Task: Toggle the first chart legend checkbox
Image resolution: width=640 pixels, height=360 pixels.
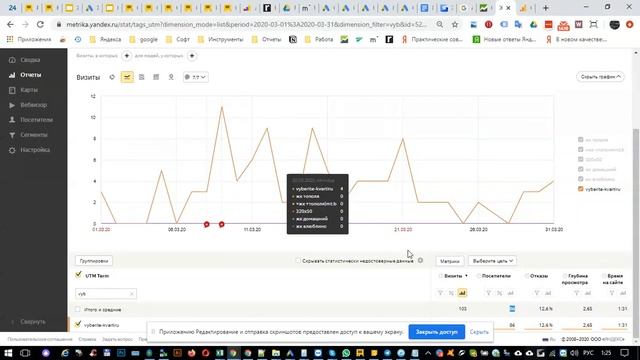Action: pos(580,140)
